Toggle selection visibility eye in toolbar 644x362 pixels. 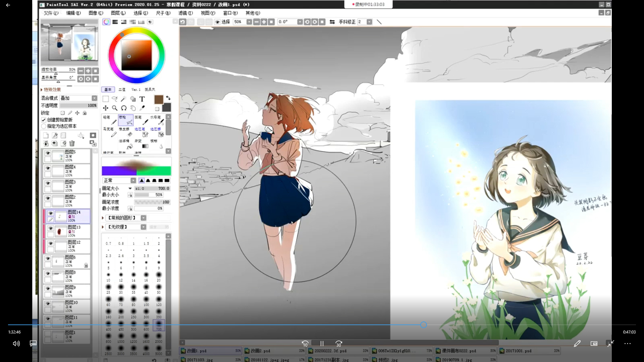(x=217, y=22)
